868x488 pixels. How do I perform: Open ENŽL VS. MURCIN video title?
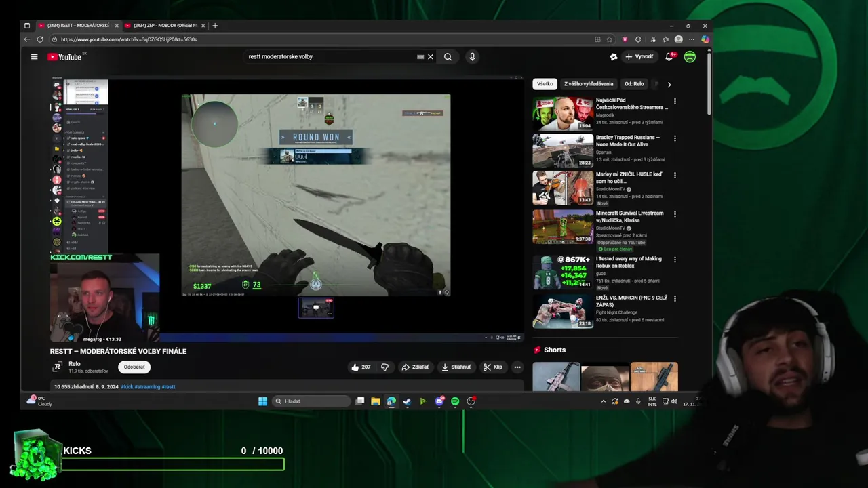631,301
